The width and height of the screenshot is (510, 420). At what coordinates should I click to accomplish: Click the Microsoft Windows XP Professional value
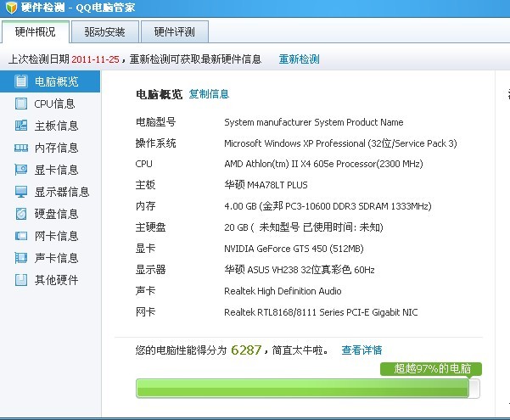(340, 143)
